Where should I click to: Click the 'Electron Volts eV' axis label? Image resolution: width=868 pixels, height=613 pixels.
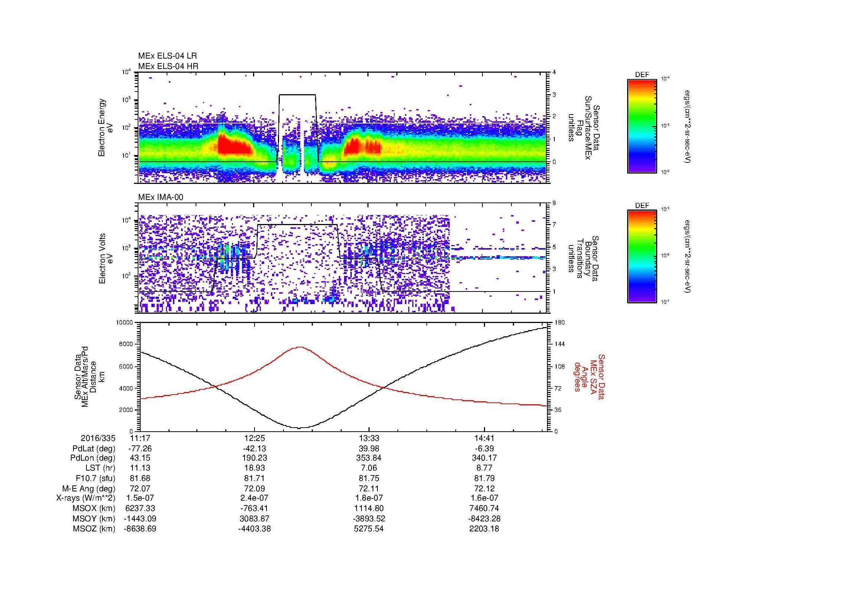point(106,259)
